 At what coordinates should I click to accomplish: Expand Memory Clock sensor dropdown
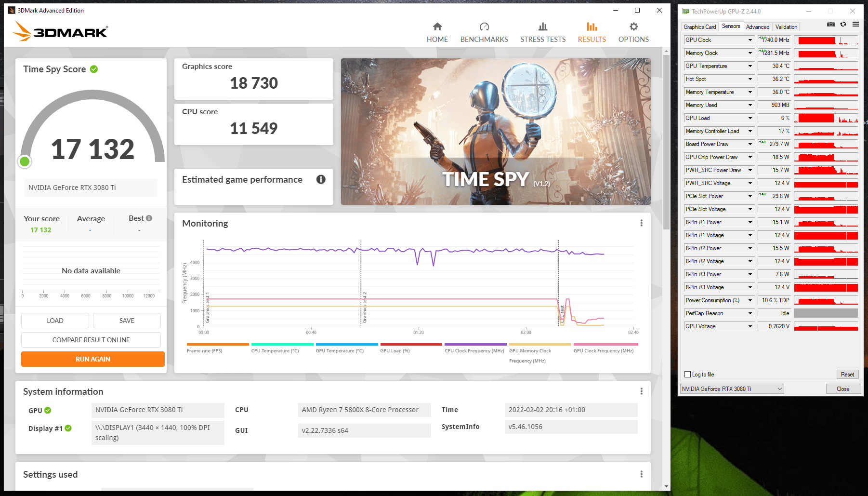[750, 53]
